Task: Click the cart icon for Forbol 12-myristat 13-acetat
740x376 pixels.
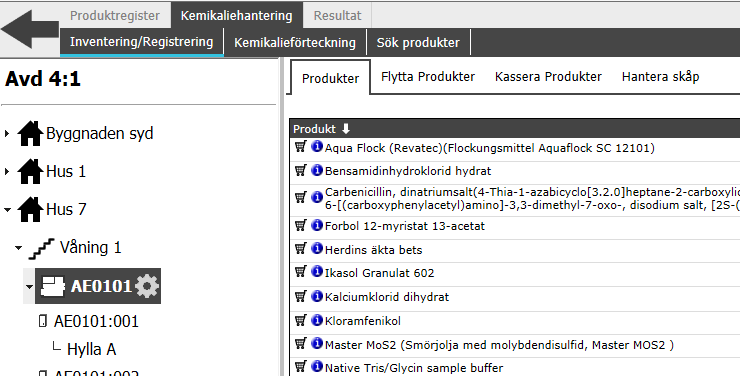Action: [x=301, y=225]
